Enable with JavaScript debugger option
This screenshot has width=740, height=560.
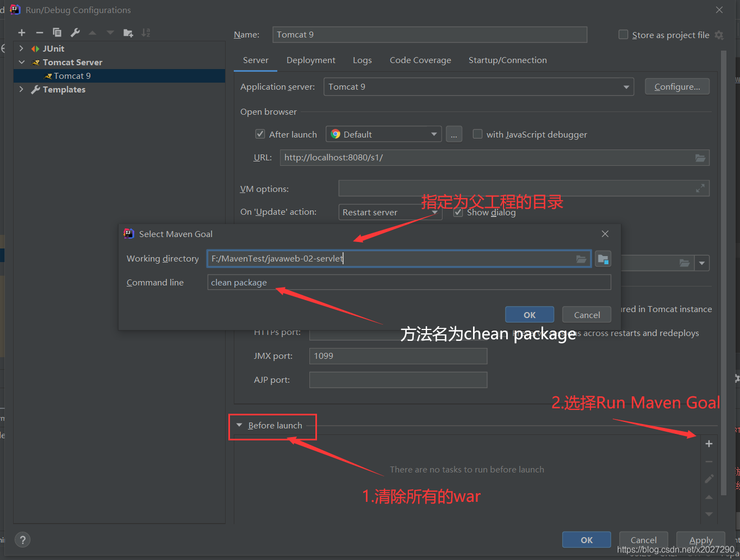(478, 134)
